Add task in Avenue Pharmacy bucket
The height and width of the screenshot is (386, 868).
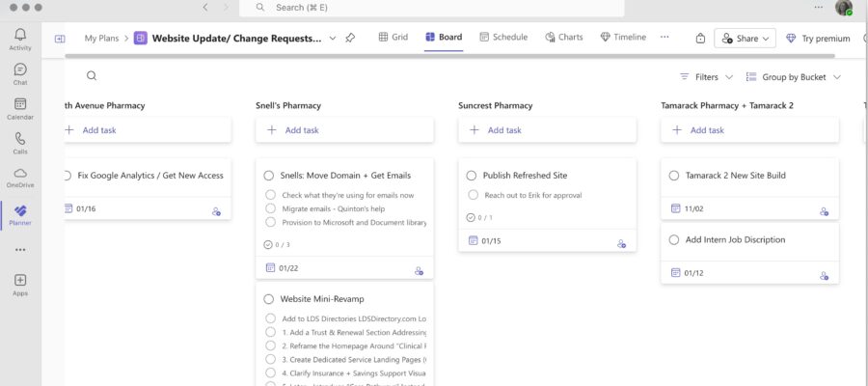(148, 130)
